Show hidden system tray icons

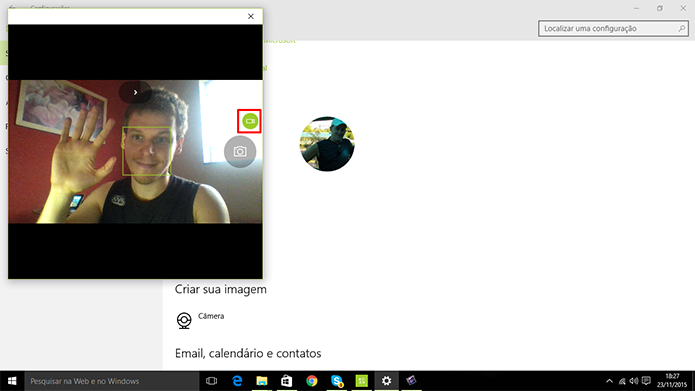[609, 381]
